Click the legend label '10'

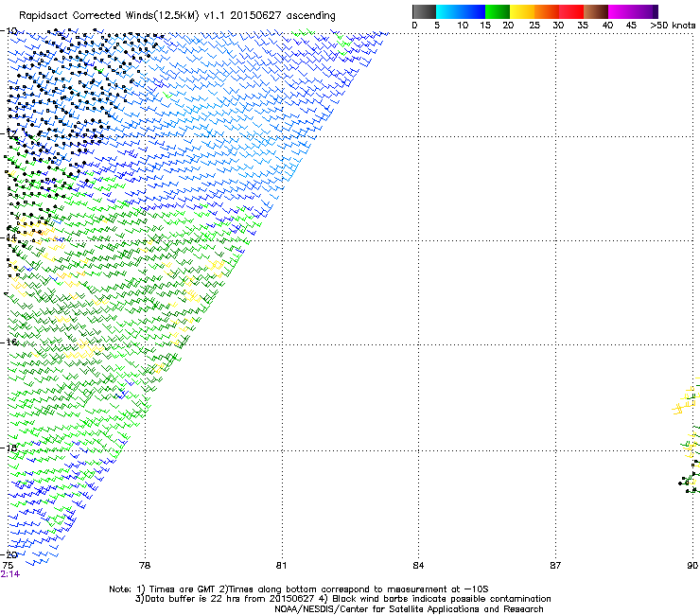[463, 26]
